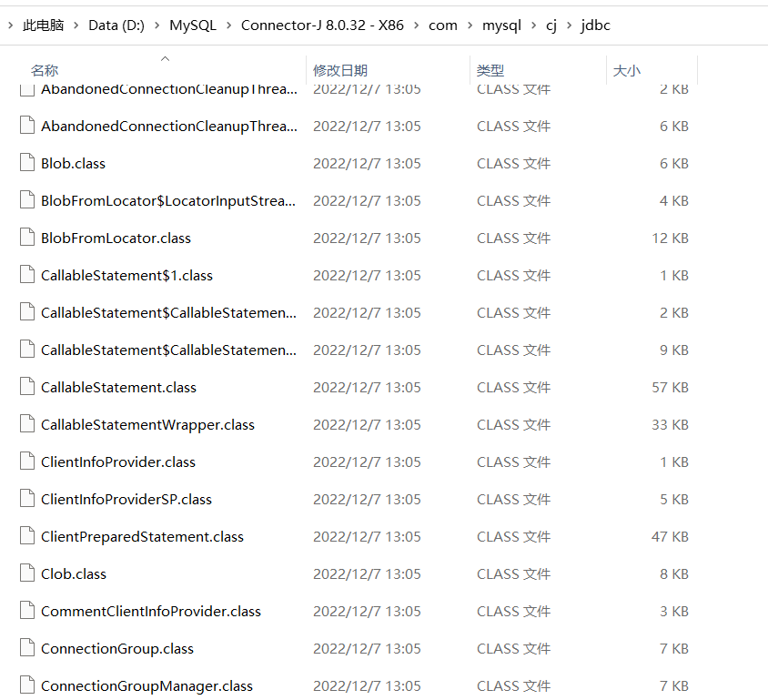768x700 pixels.
Task: Click the ClientPreparedStatement.class file icon
Action: tap(27, 536)
